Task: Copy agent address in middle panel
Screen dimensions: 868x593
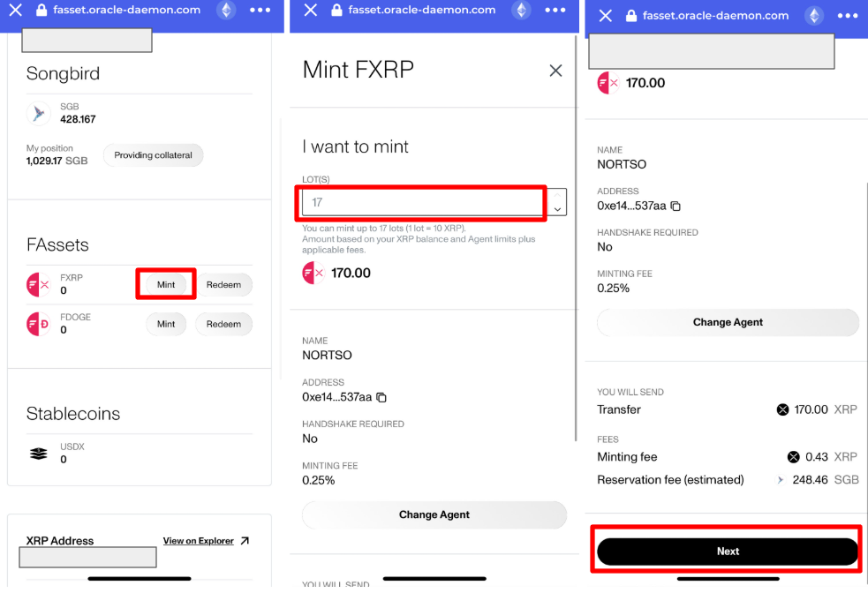Action: (381, 397)
